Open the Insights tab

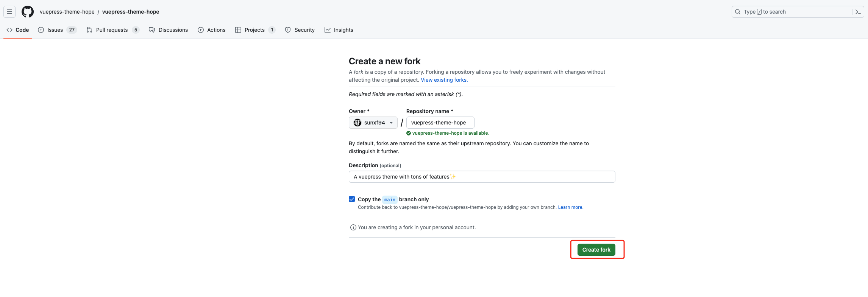[x=339, y=30]
